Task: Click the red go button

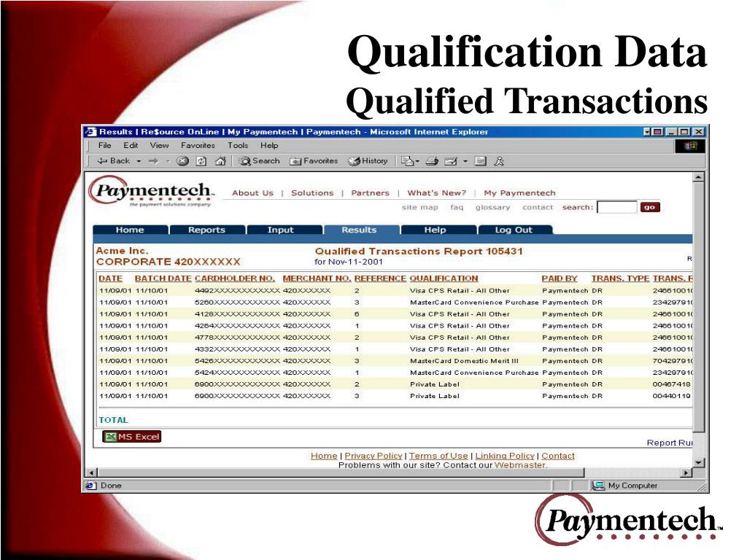Action: [x=650, y=207]
